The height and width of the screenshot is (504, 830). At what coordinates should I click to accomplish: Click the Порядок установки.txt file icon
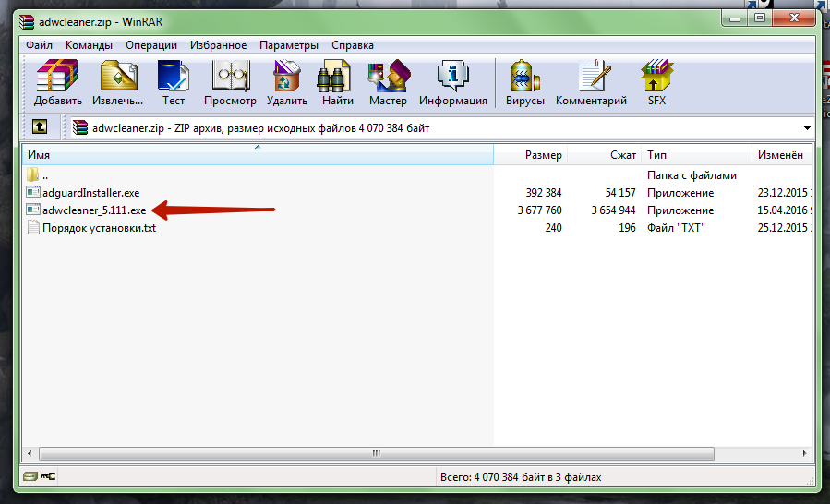tap(33, 228)
